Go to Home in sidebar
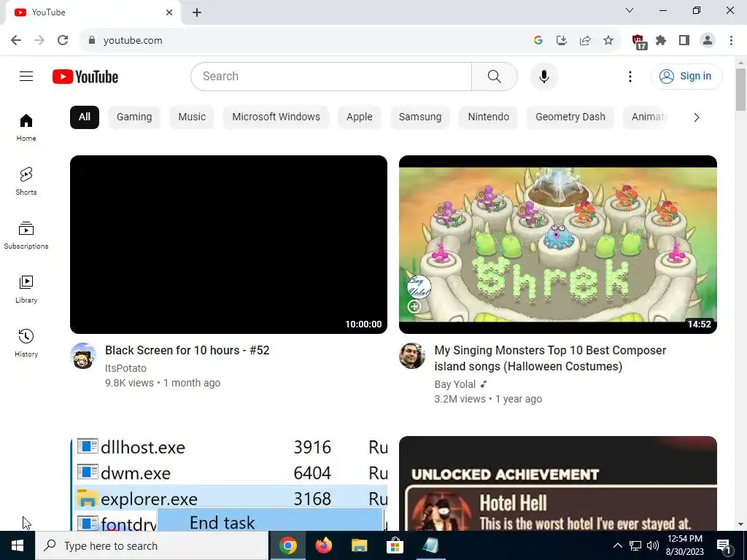747x560 pixels. click(x=26, y=128)
